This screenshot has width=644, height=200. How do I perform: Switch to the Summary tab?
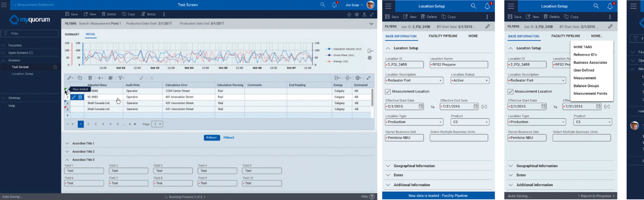point(72,34)
